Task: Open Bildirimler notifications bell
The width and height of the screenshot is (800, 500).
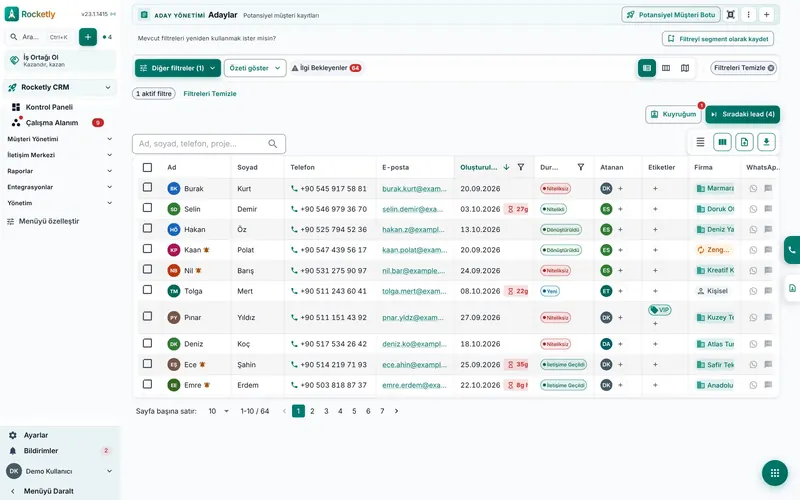Action: pos(13,451)
